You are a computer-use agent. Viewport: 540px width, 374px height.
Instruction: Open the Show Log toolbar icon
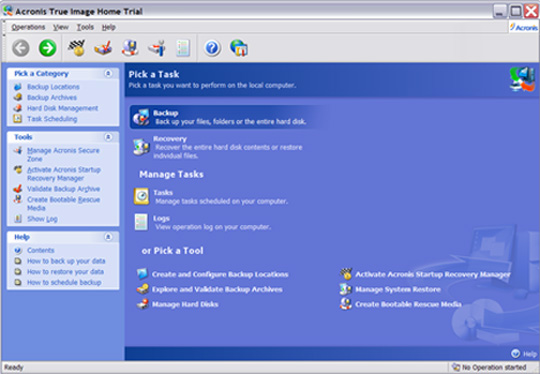[183, 48]
